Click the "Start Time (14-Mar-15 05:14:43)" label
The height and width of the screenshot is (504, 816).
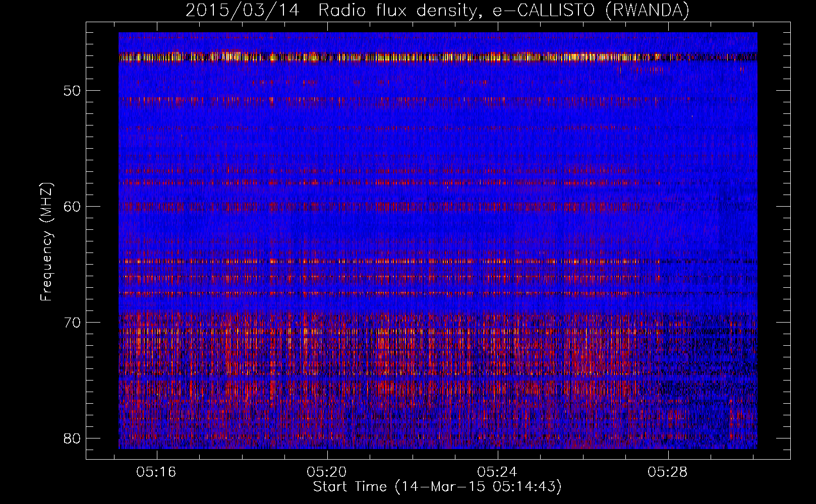(437, 487)
